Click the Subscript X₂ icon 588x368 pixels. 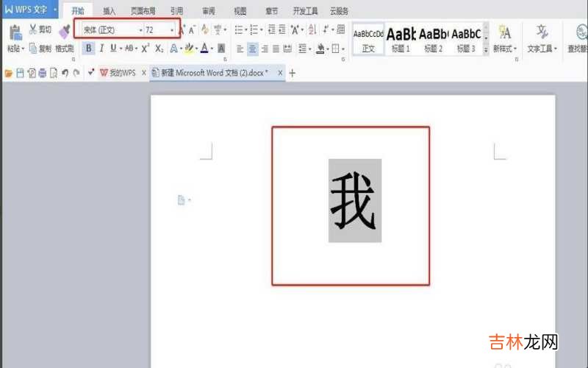pos(159,49)
